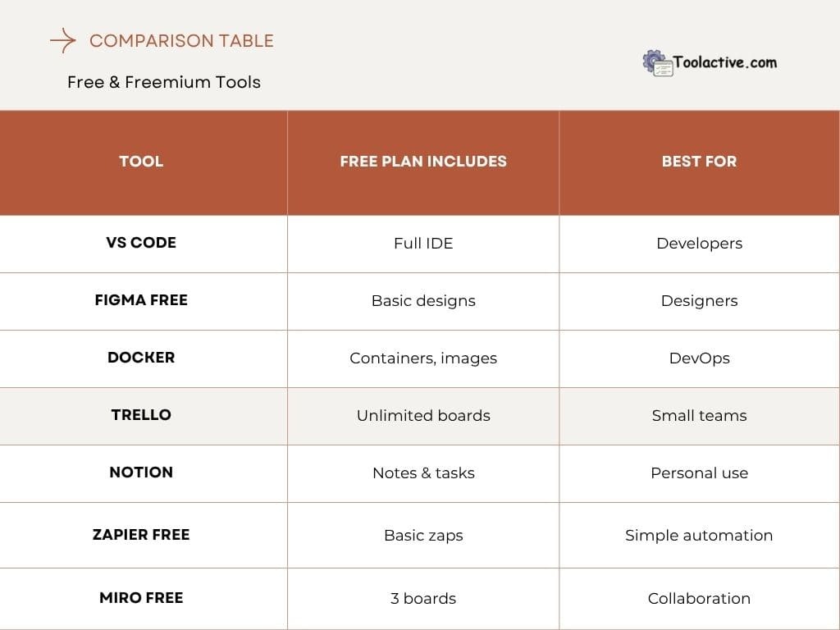Click the DOCKER tool name
Image resolution: width=840 pixels, height=630 pixels.
(x=141, y=358)
